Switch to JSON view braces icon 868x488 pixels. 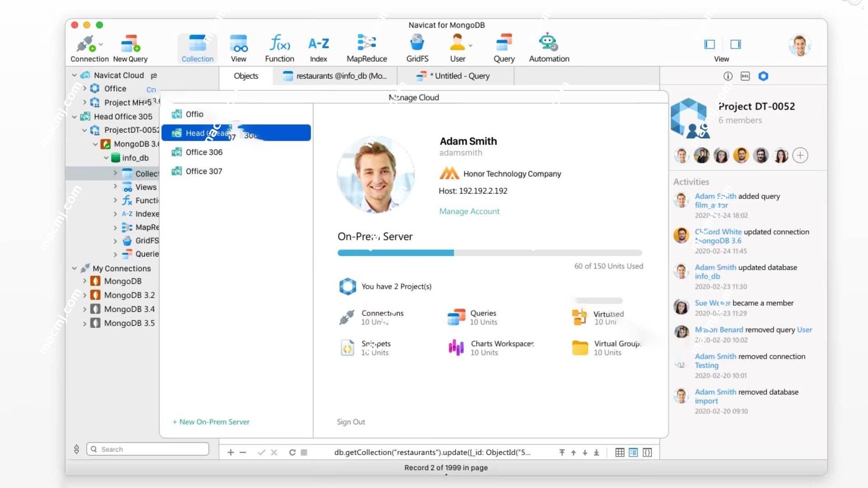click(647, 452)
